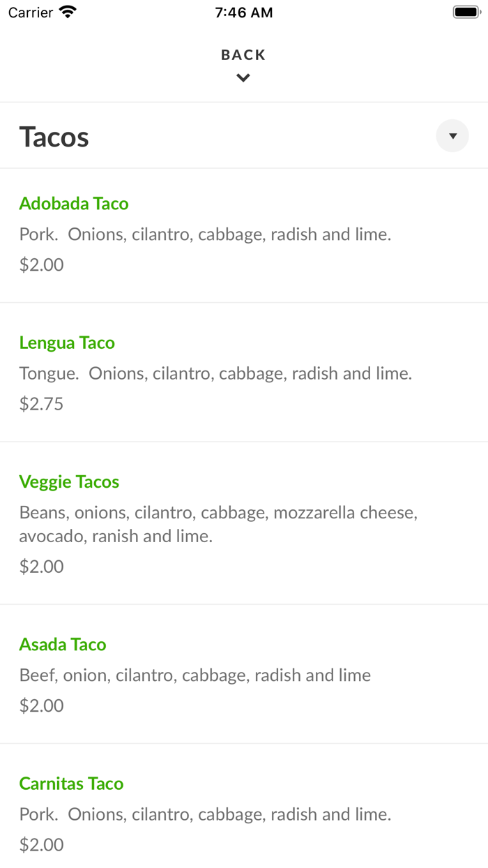
Task: Select the Carnitas Taco green title
Action: click(x=71, y=784)
